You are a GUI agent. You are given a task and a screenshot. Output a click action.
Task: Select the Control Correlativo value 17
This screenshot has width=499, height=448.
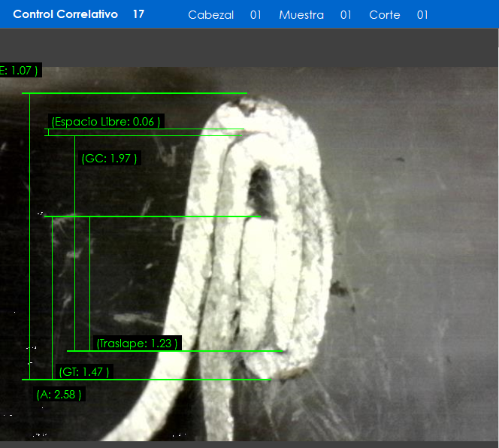tap(138, 14)
